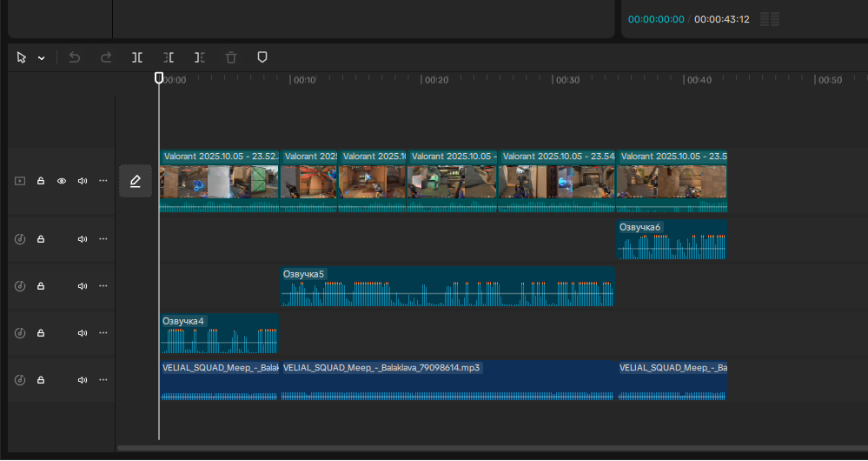The width and height of the screenshot is (868, 461).
Task: Select the Valorant clip above Озвучка6
Action: click(x=672, y=181)
